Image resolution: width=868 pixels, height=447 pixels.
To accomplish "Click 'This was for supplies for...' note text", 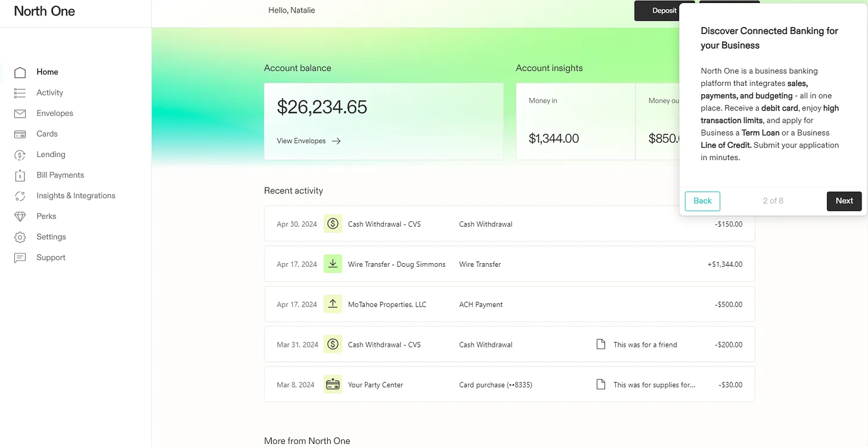I will [x=654, y=385].
